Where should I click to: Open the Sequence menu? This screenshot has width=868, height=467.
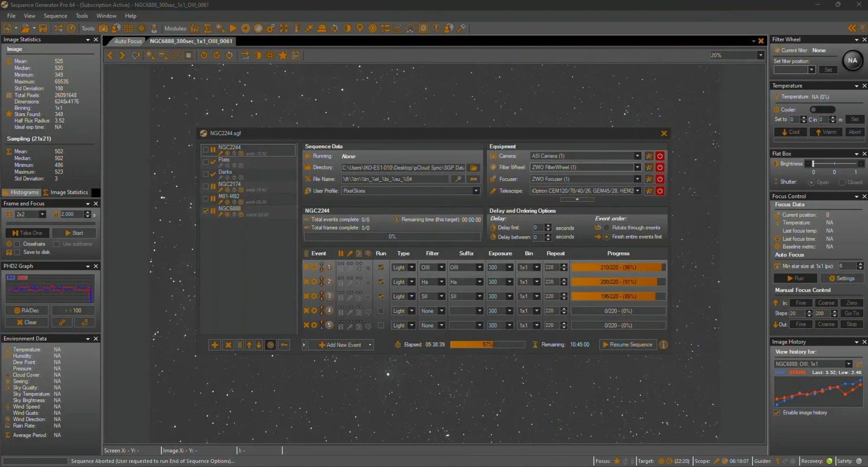pos(55,16)
